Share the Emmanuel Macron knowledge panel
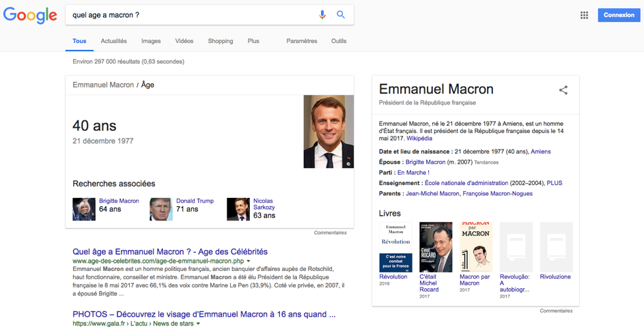Viewport: 644px width, 327px height. tap(563, 90)
